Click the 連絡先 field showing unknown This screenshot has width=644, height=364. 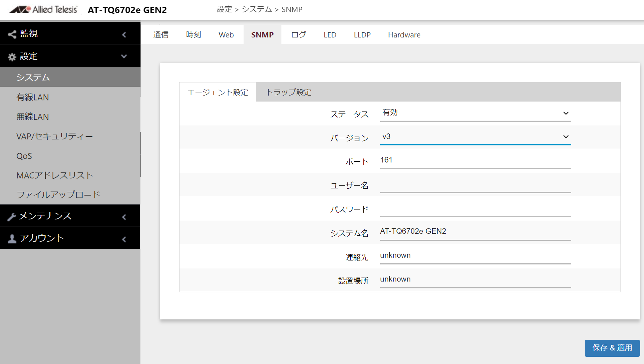point(475,256)
